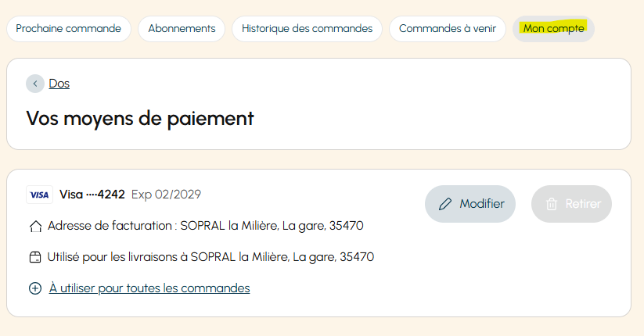
Task: Go to Commandes à venir tab
Action: point(448,29)
